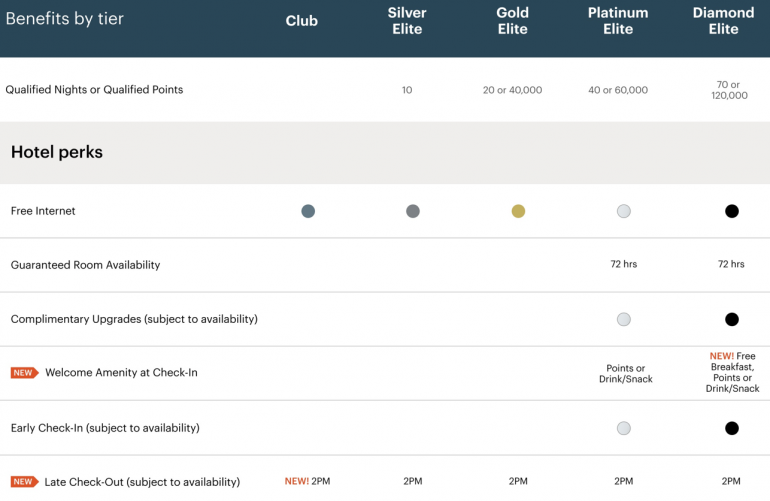Click the NEW badge beside Welcome Amenity
Screen dimensions: 770x501
point(24,373)
